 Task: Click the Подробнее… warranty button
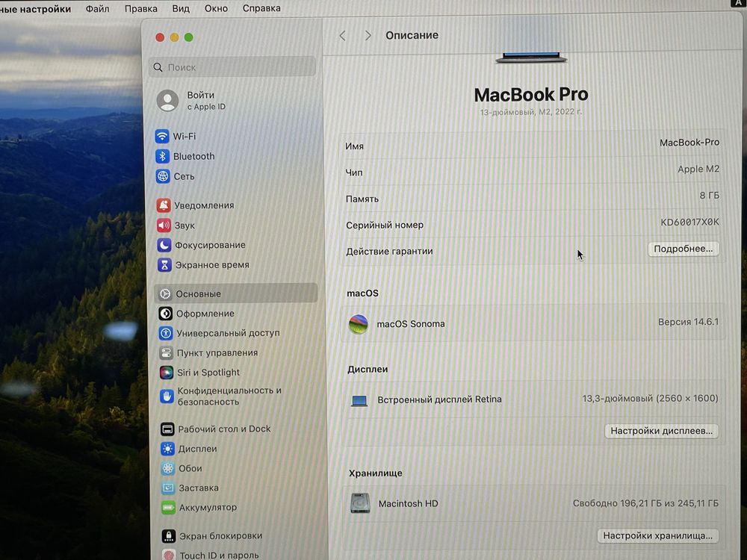coord(684,249)
